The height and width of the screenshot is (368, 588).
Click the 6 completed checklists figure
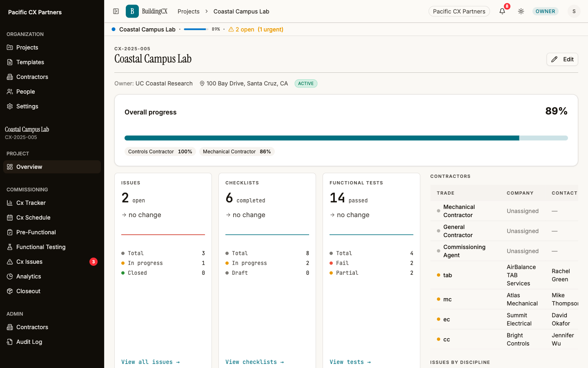coord(245,198)
